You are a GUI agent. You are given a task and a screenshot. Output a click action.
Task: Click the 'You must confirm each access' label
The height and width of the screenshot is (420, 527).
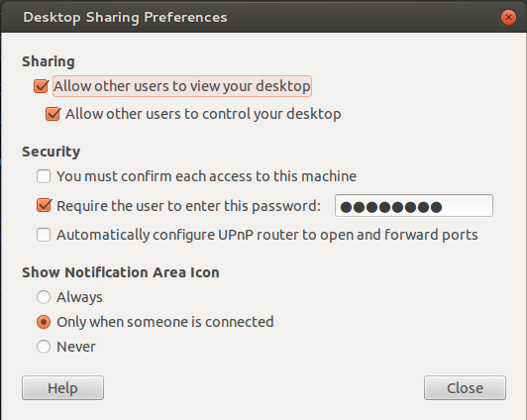[206, 176]
